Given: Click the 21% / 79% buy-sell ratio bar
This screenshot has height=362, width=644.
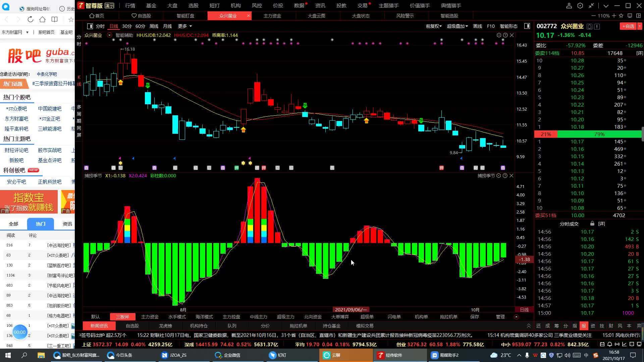Looking at the screenshot, I should click(x=588, y=134).
